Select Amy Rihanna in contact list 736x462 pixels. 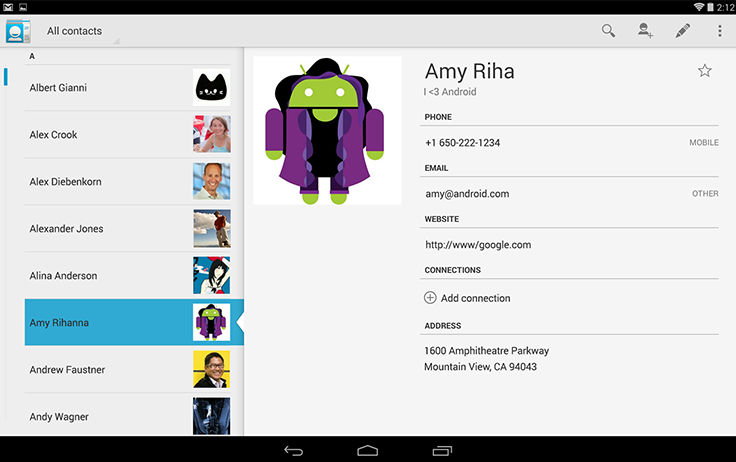pyautogui.click(x=134, y=323)
